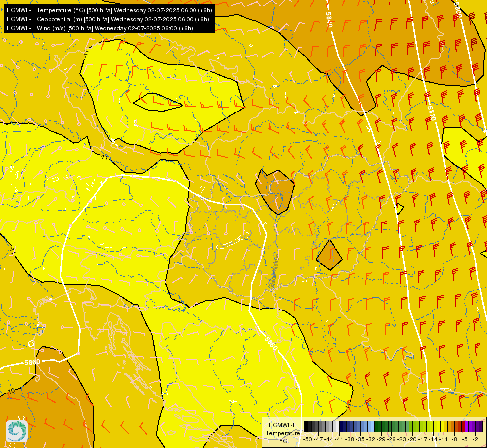Click the ECMWF-E Temperature °C legend title

[283, 433]
